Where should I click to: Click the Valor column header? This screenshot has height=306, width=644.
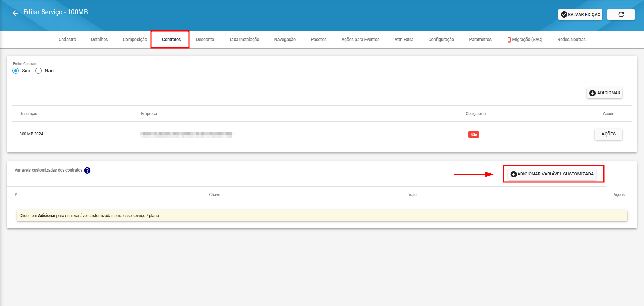point(413,195)
